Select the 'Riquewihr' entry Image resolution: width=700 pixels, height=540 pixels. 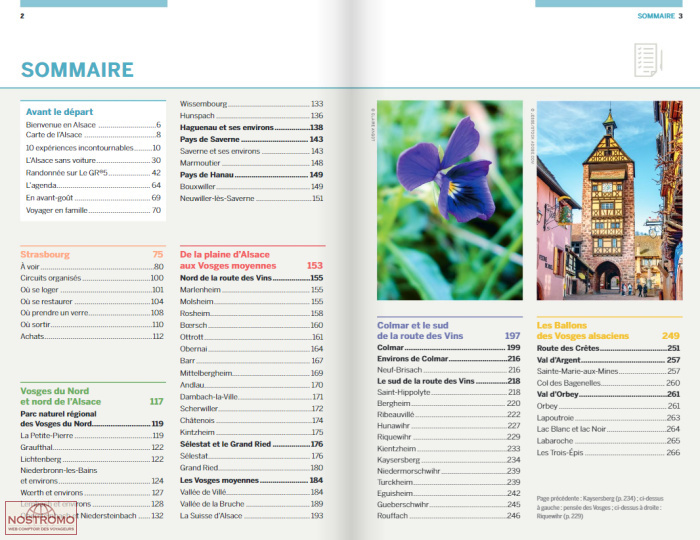(x=449, y=437)
